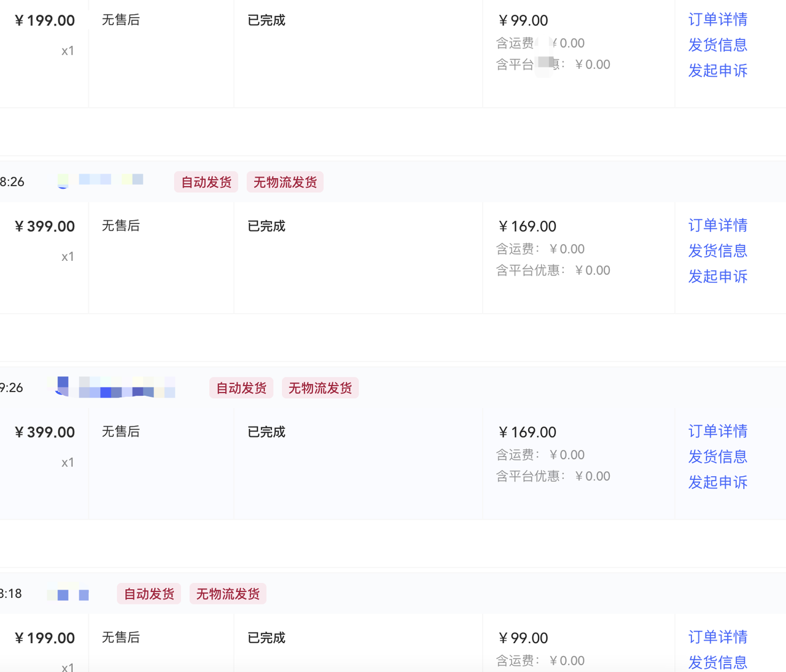Open 订单详情 for the ¥399.00 order at 8:26
The image size is (786, 672).
(717, 226)
